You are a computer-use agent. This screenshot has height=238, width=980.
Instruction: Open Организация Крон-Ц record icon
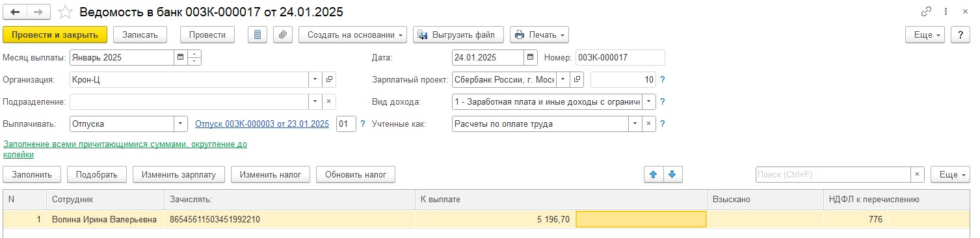(x=329, y=79)
